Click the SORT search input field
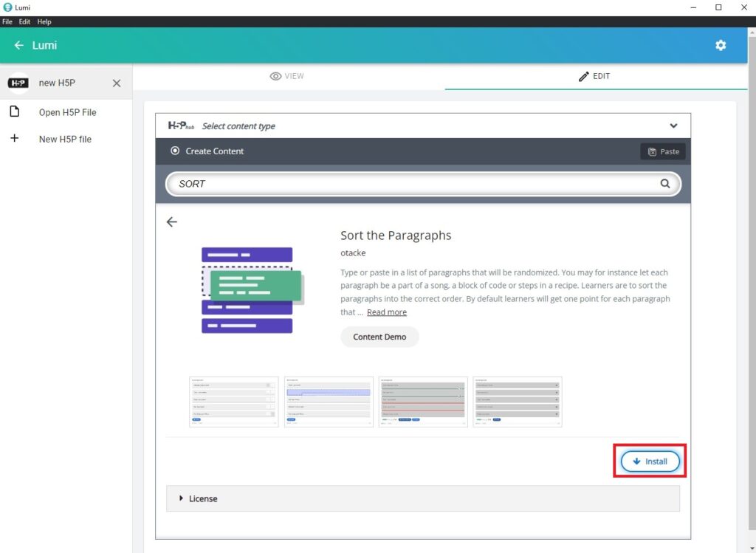The height and width of the screenshot is (553, 756). tap(413, 184)
